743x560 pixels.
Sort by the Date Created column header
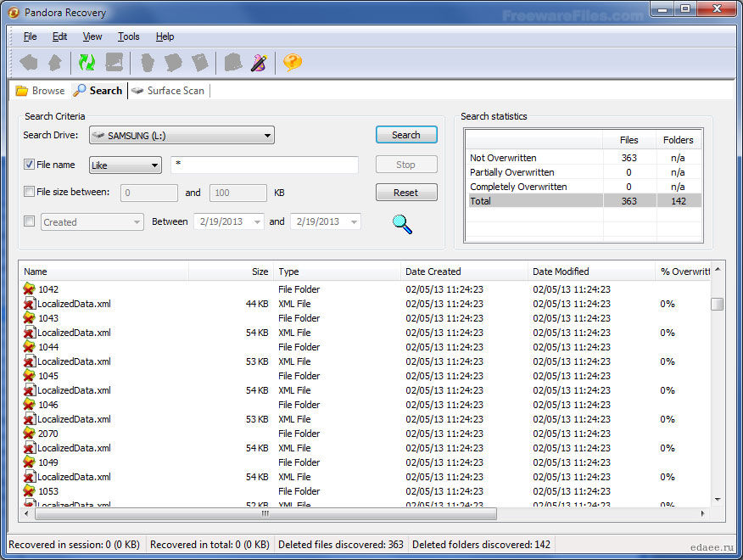464,272
